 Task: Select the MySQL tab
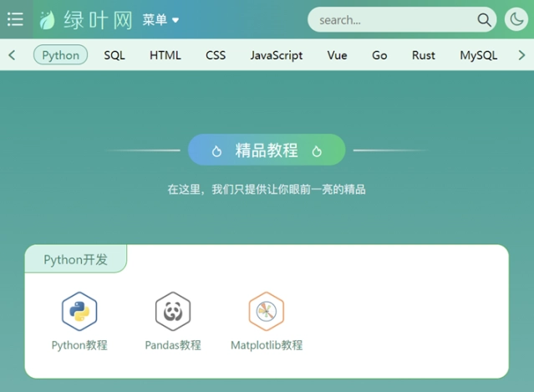point(479,55)
